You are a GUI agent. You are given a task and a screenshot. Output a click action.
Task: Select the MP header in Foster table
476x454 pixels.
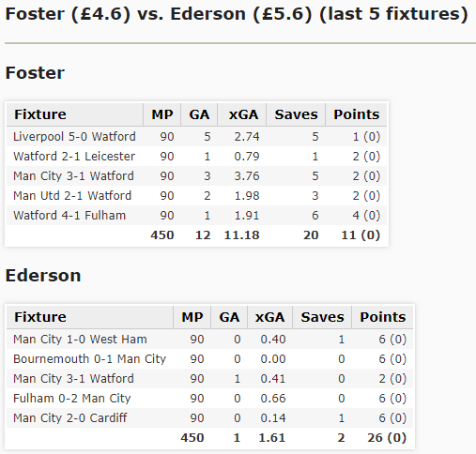[x=162, y=114]
